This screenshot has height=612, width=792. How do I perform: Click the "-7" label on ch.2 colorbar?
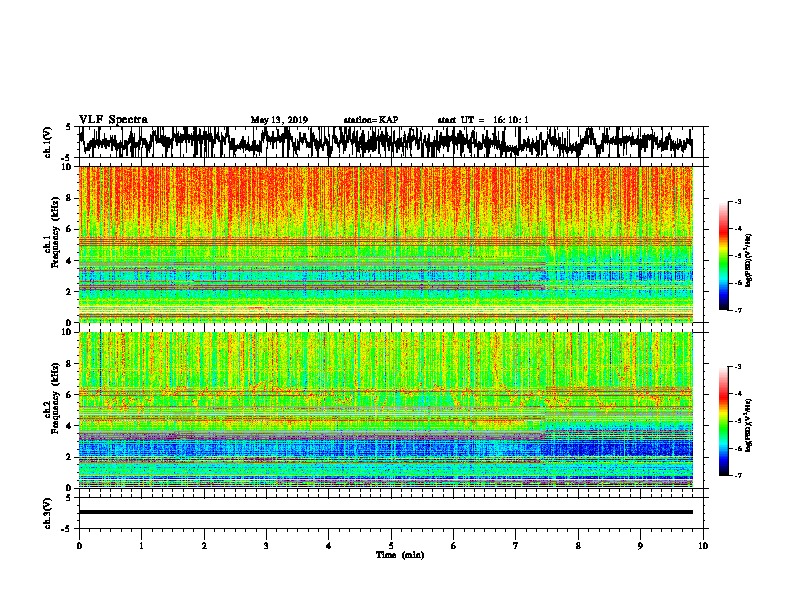click(x=737, y=475)
